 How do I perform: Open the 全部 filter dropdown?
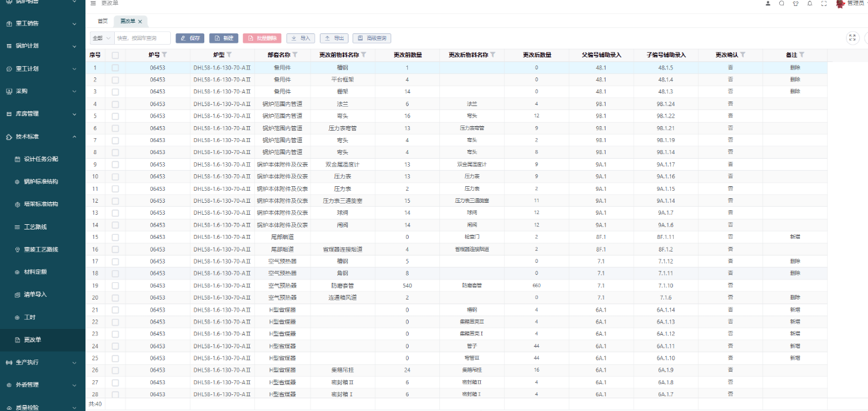pos(101,38)
